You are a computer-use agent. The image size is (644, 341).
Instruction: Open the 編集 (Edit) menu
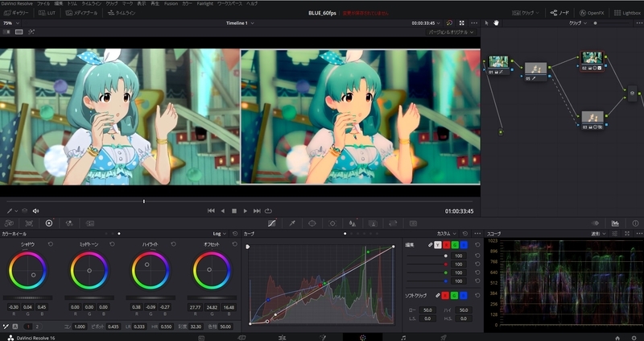(58, 3)
